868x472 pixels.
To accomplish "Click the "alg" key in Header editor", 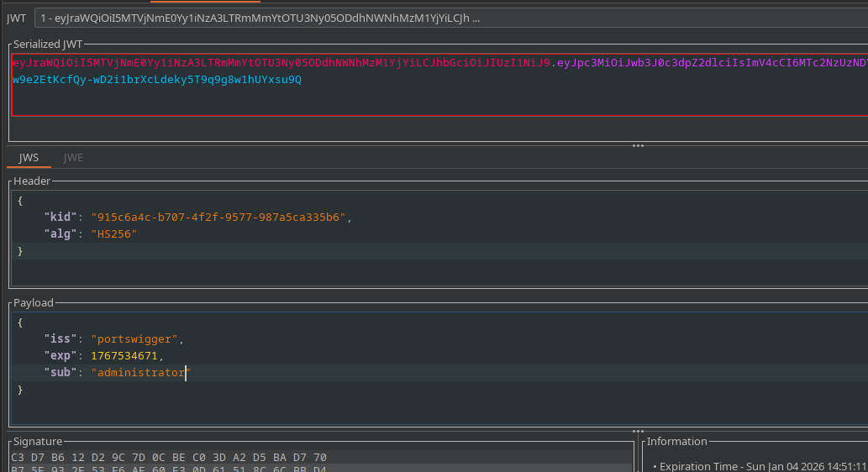I will point(60,234).
